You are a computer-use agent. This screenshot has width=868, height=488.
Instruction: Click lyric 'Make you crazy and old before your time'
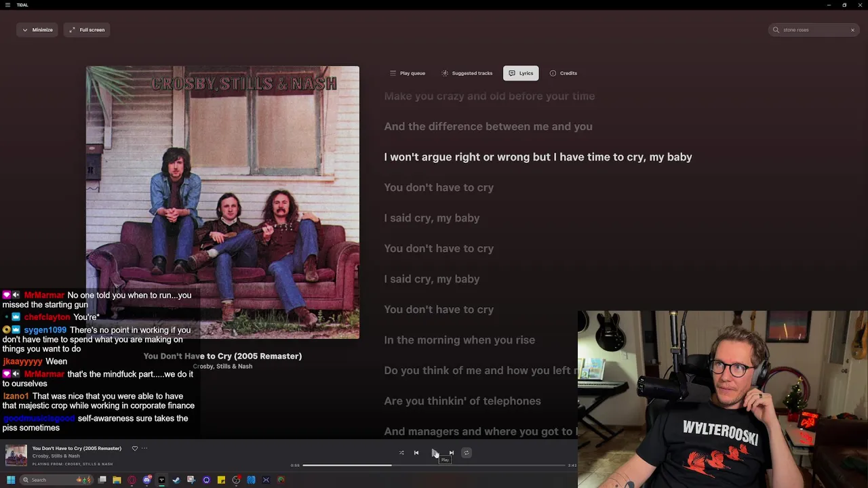(x=490, y=96)
